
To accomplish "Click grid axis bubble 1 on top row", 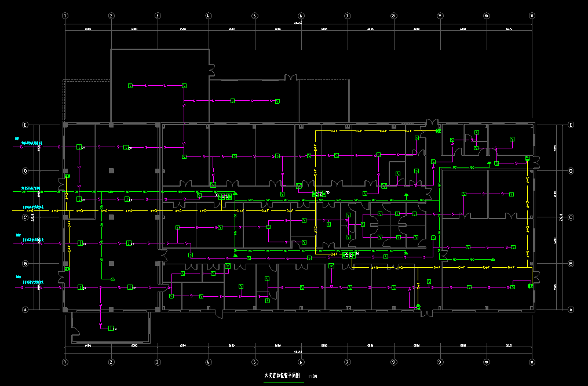I will [x=65, y=16].
